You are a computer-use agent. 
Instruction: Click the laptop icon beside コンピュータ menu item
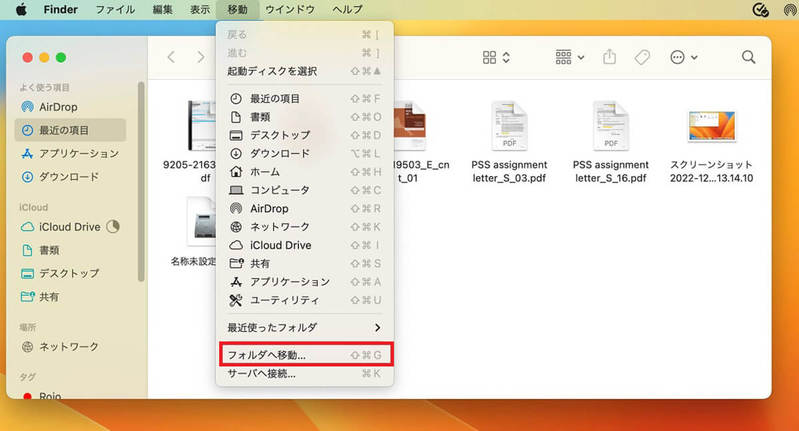pyautogui.click(x=235, y=191)
